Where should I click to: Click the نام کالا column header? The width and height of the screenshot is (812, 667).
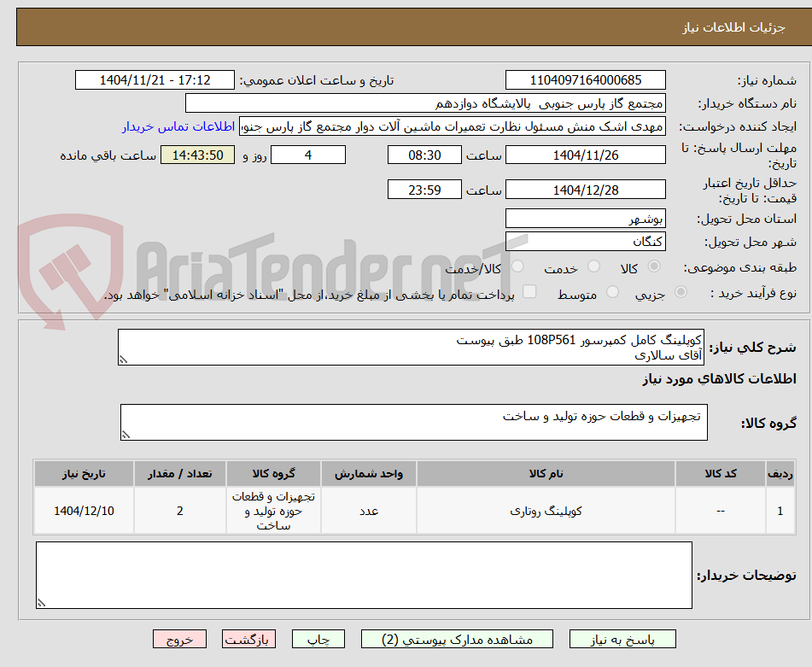[x=546, y=474]
